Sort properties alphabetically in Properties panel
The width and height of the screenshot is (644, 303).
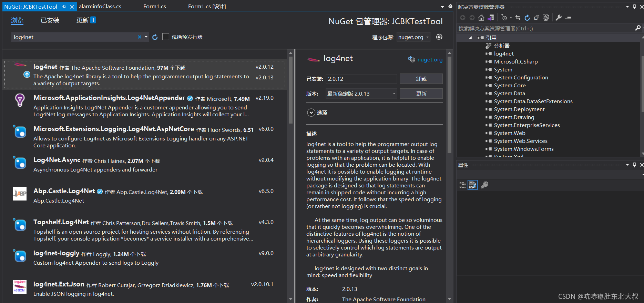(472, 185)
